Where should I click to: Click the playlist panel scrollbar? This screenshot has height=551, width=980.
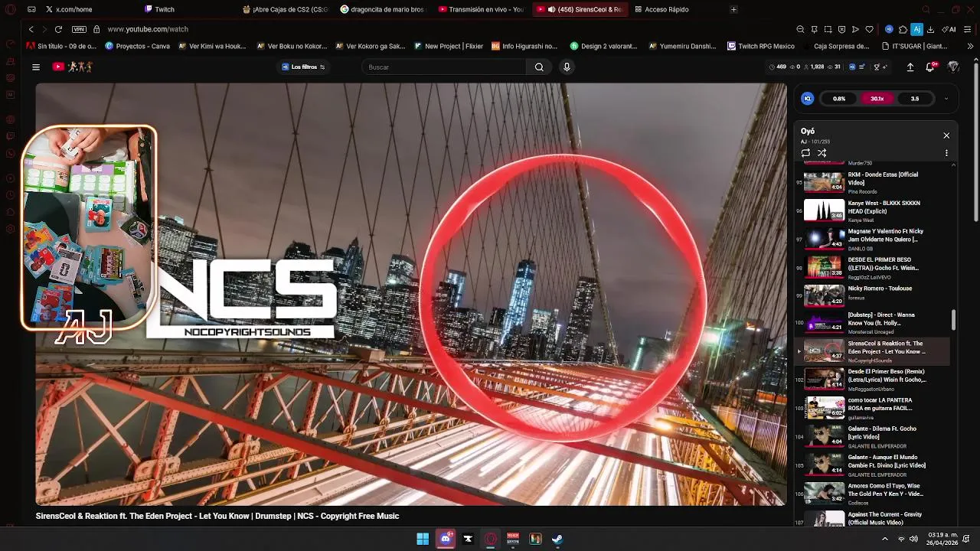[x=953, y=320]
